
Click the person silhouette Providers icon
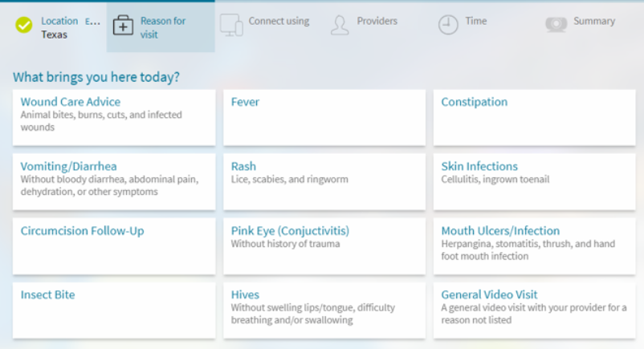[x=340, y=26]
